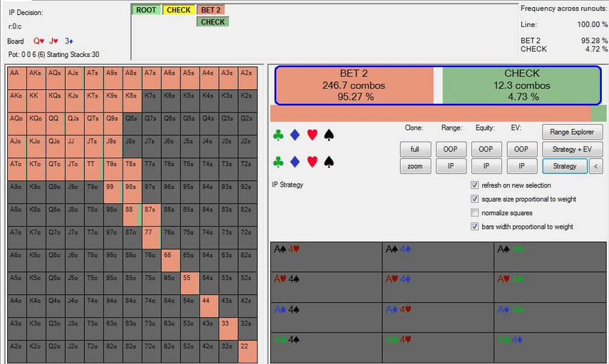The width and height of the screenshot is (609, 364).
Task: Click the full clone button
Action: pyautogui.click(x=415, y=149)
